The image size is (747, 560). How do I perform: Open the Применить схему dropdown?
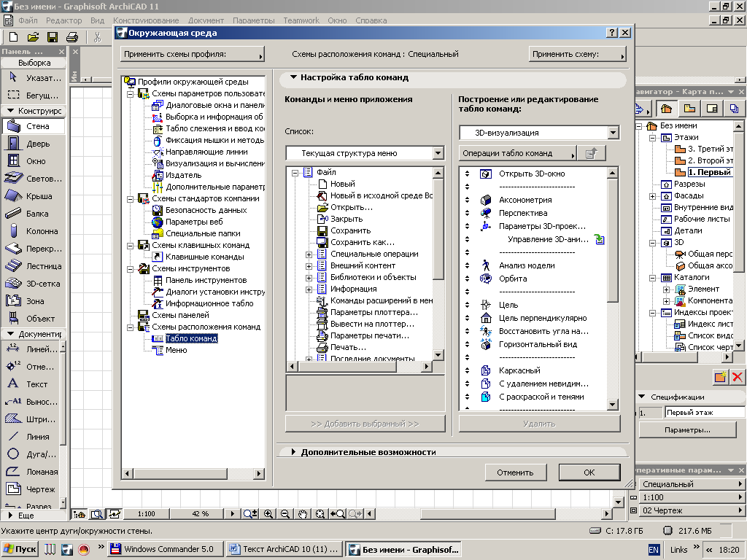[x=578, y=54]
